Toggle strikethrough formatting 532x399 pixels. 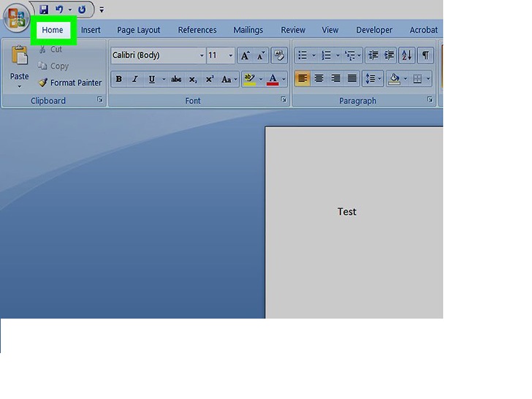point(176,79)
